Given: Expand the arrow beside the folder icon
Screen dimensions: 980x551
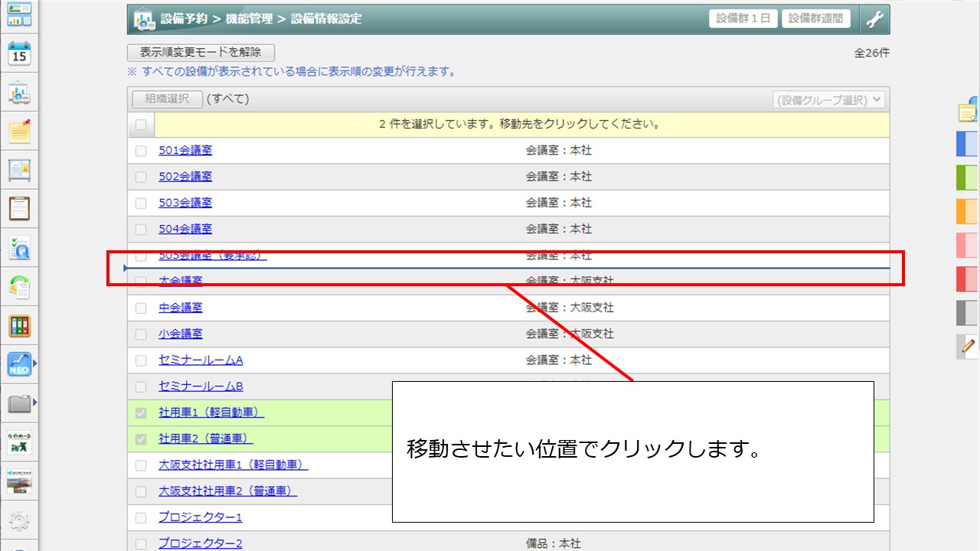Looking at the screenshot, I should tap(35, 402).
